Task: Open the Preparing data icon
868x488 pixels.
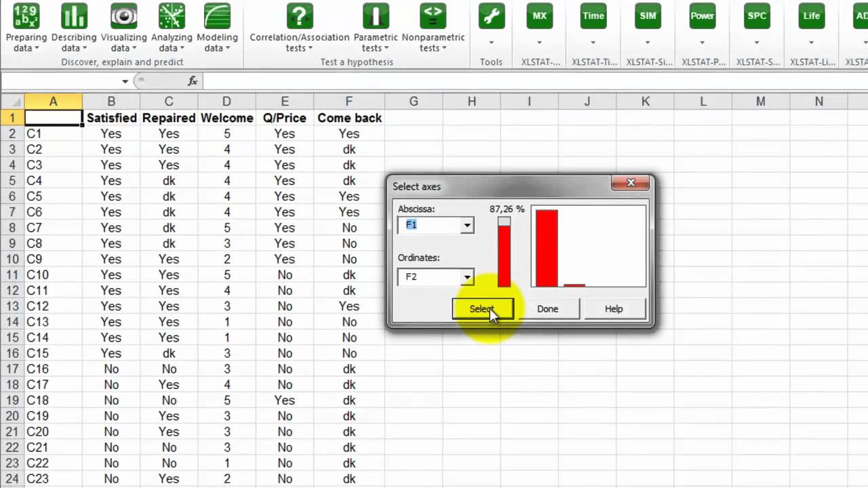Action: point(26,16)
